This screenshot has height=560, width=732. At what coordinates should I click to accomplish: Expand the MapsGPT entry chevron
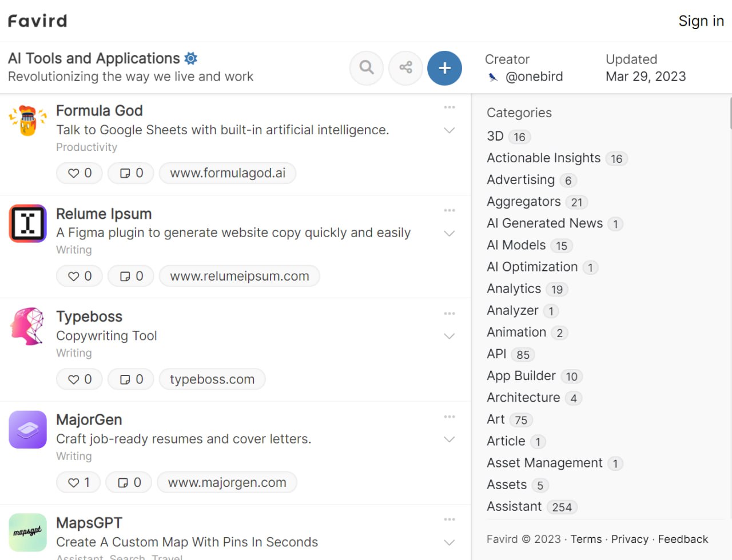pos(449,542)
